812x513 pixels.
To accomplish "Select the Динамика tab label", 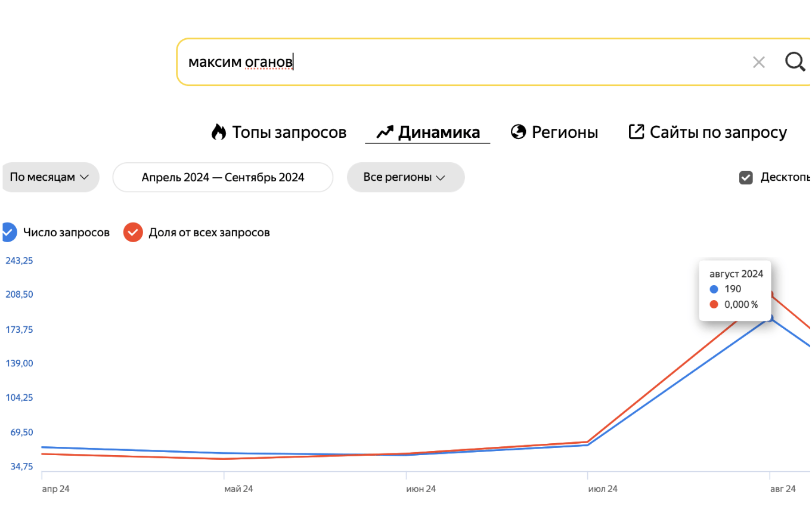I will [439, 132].
